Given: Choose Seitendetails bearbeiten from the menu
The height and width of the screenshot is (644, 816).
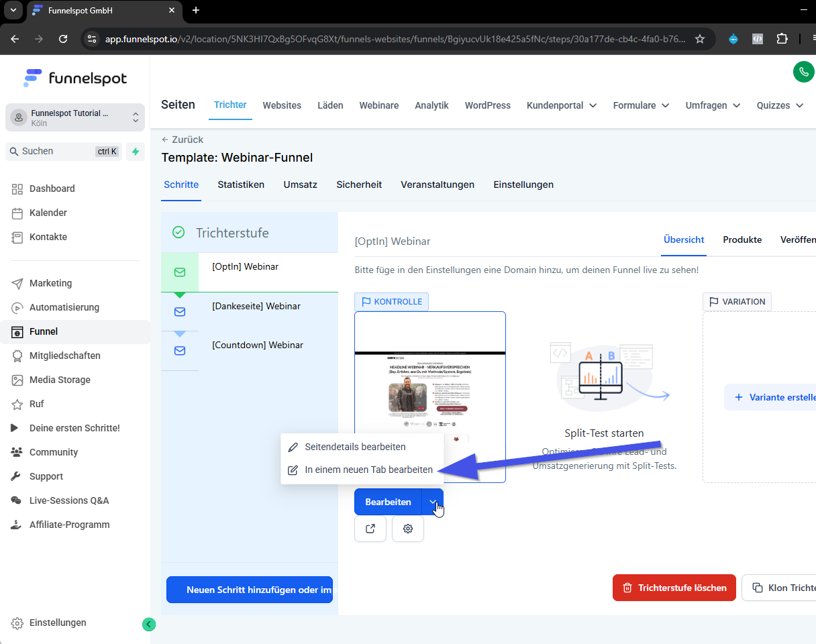Looking at the screenshot, I should [x=362, y=447].
